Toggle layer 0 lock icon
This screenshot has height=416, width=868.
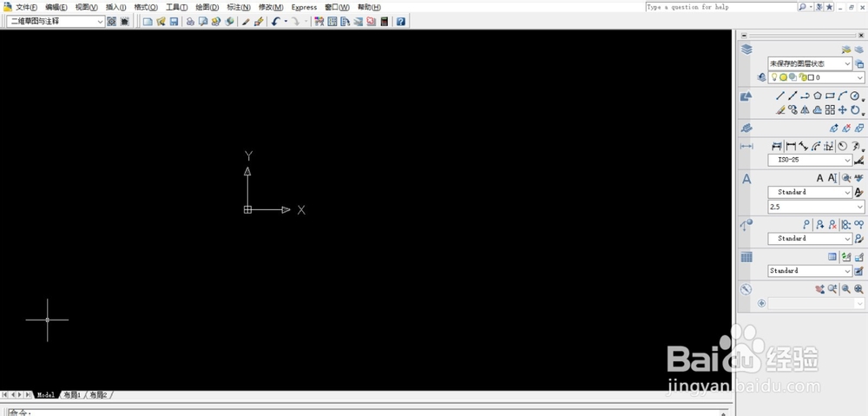(803, 77)
